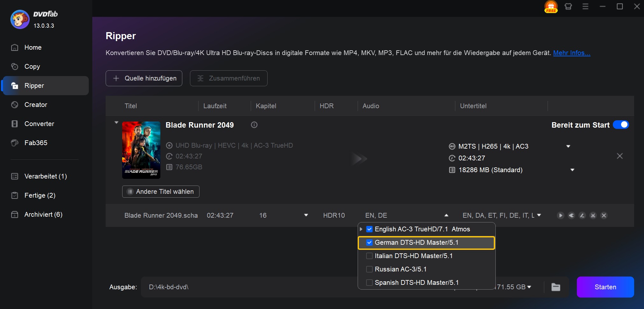
Task: Click the Titel column header
Action: (131, 106)
